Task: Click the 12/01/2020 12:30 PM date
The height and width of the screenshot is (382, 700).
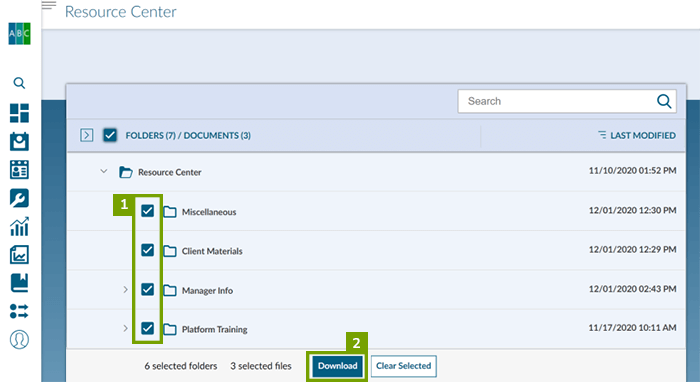Action: [632, 210]
